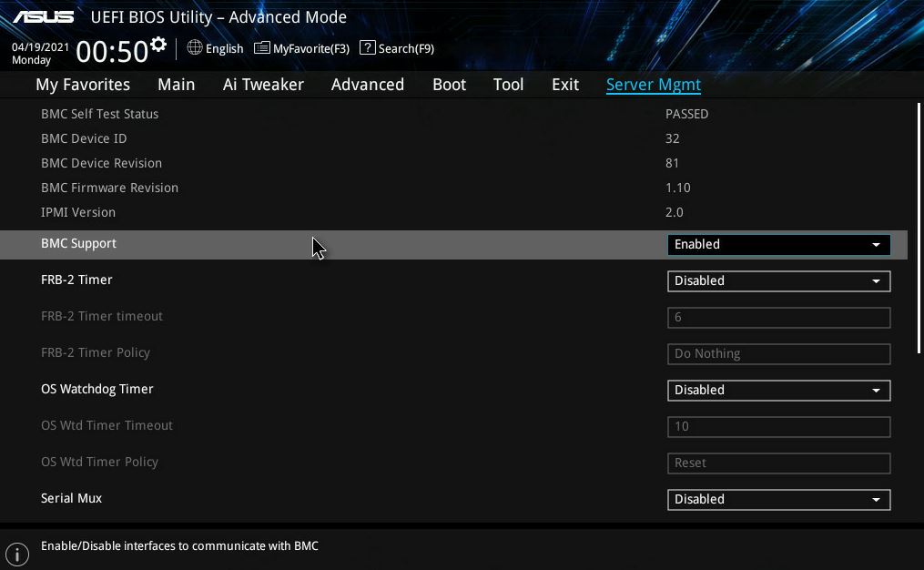Click the 00:50 clock display
The height and width of the screenshot is (570, 924).
[112, 51]
